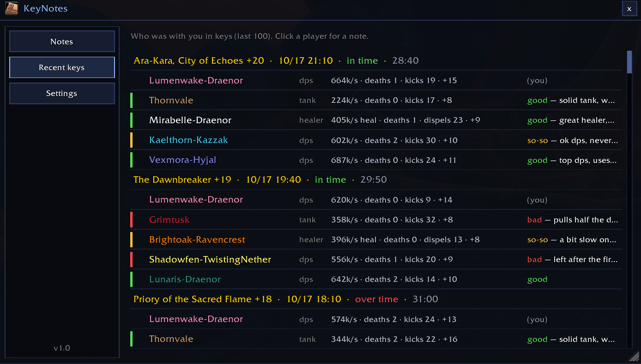Screen dimensions: 641x364
Task: Close the KeyNotes window with the x button
Action: pyautogui.click(x=629, y=9)
